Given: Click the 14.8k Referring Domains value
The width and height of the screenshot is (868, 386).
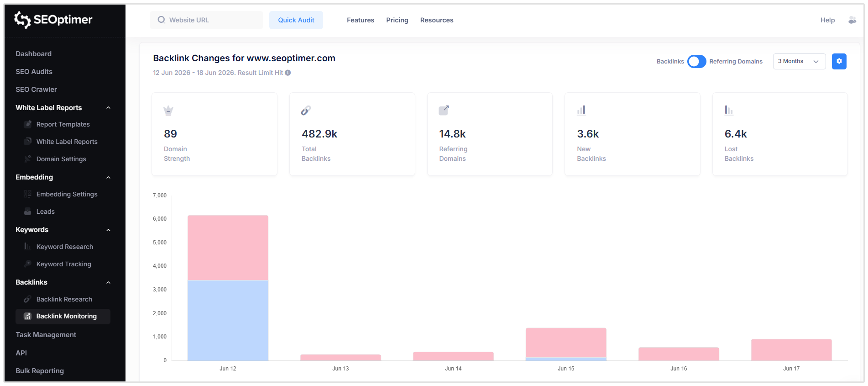Looking at the screenshot, I should tap(452, 134).
